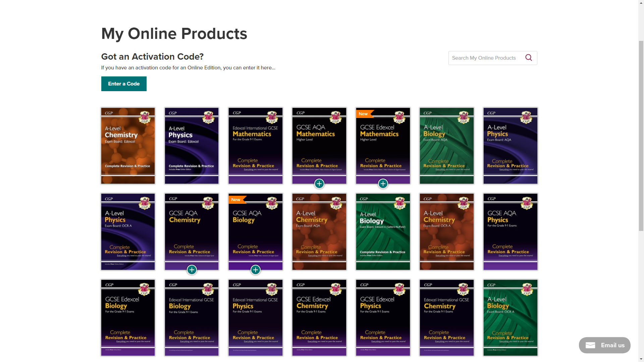Open GCSE Edexcel Chemistry book cover
This screenshot has height=362, width=644.
click(319, 318)
